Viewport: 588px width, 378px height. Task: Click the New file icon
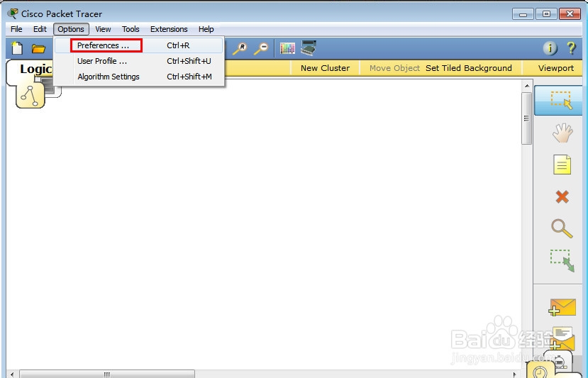point(17,48)
